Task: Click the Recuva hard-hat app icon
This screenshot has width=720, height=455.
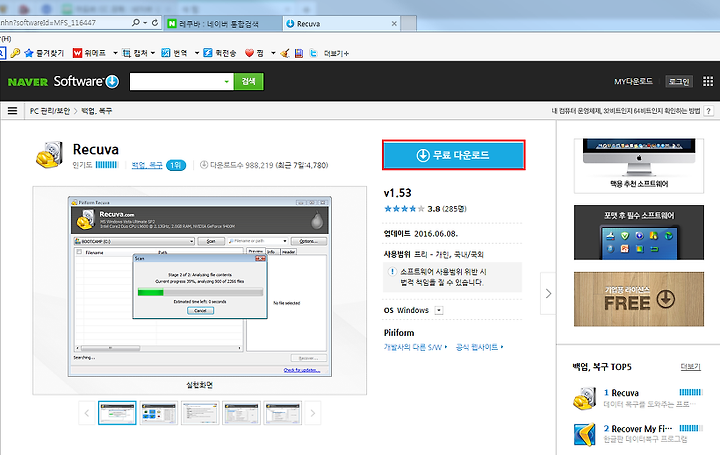Action: pos(49,154)
